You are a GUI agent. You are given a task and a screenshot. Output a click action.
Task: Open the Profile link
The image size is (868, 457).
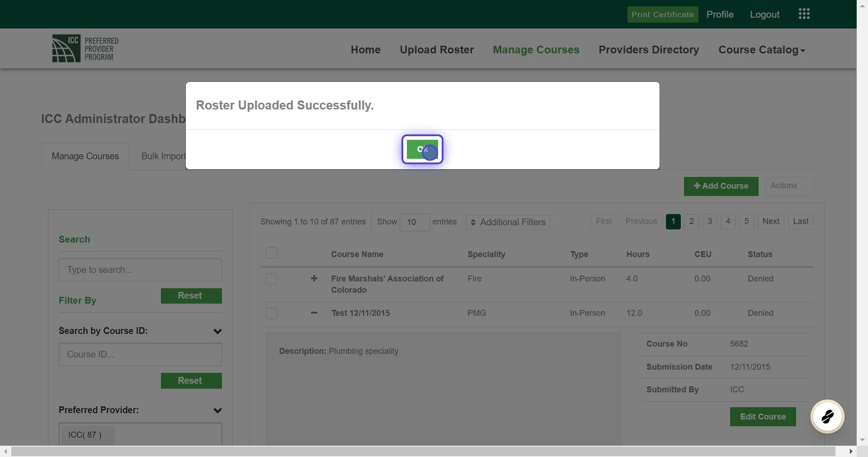[720, 14]
